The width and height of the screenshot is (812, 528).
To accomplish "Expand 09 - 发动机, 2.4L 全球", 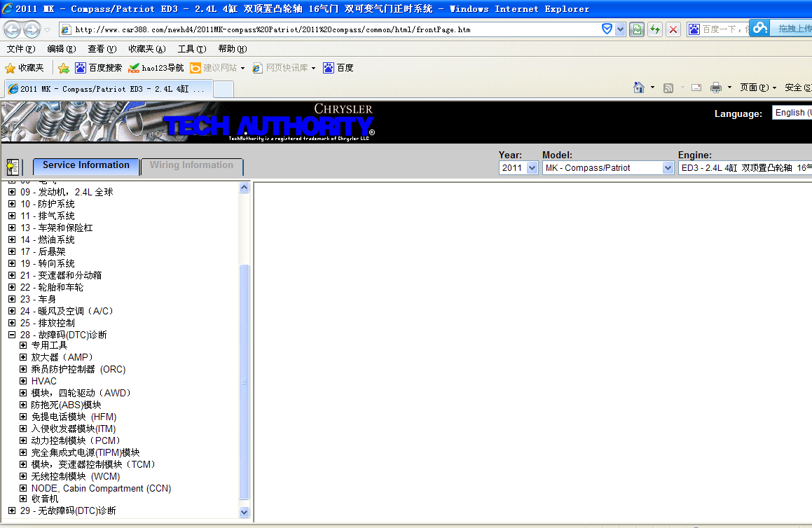I will 12,192.
